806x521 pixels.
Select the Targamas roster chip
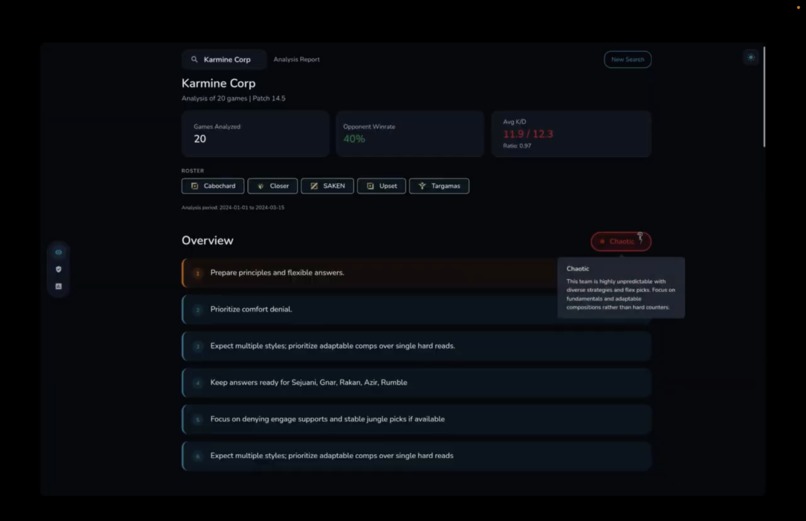point(439,186)
